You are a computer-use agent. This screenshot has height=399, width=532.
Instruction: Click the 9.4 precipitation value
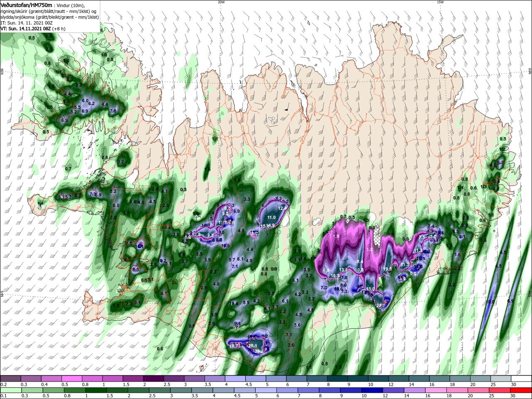(x=237, y=323)
